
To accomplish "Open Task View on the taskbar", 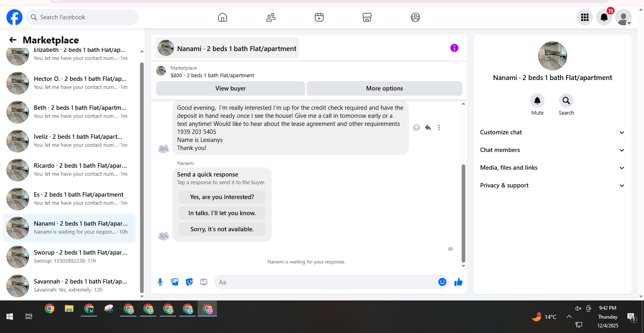I will tap(29, 317).
